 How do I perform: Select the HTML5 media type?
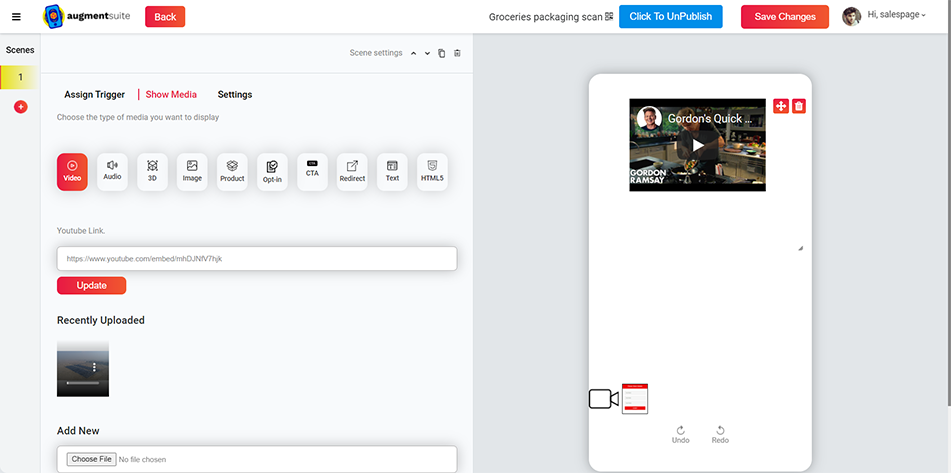tap(432, 172)
